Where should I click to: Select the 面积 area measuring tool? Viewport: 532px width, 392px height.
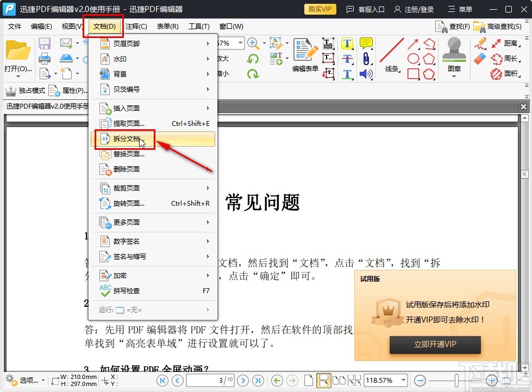(x=506, y=73)
